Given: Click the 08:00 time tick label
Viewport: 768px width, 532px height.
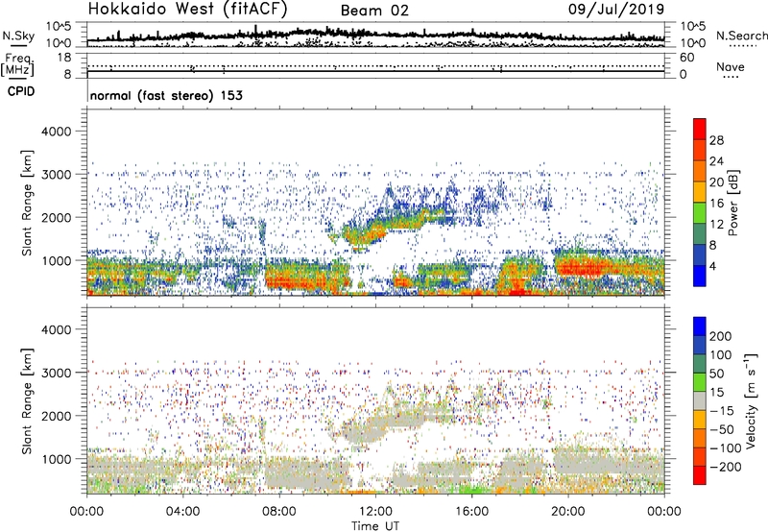Looking at the screenshot, I should 279,512.
